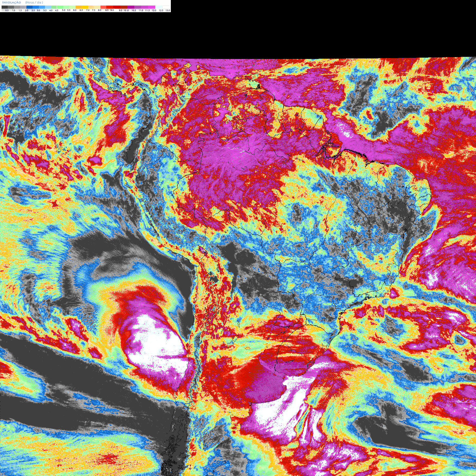
Task: Click the '2.5' legend value
Action: click(x=33, y=10)
